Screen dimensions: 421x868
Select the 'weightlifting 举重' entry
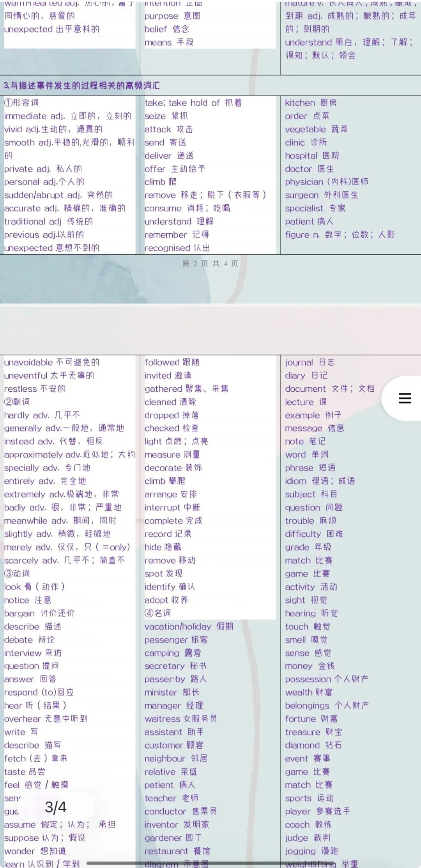(x=322, y=864)
